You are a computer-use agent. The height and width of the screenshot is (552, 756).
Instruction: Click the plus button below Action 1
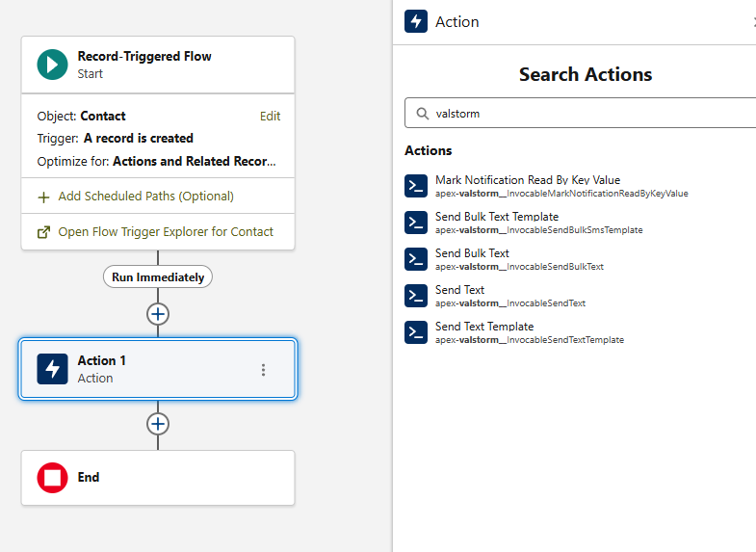coord(158,424)
